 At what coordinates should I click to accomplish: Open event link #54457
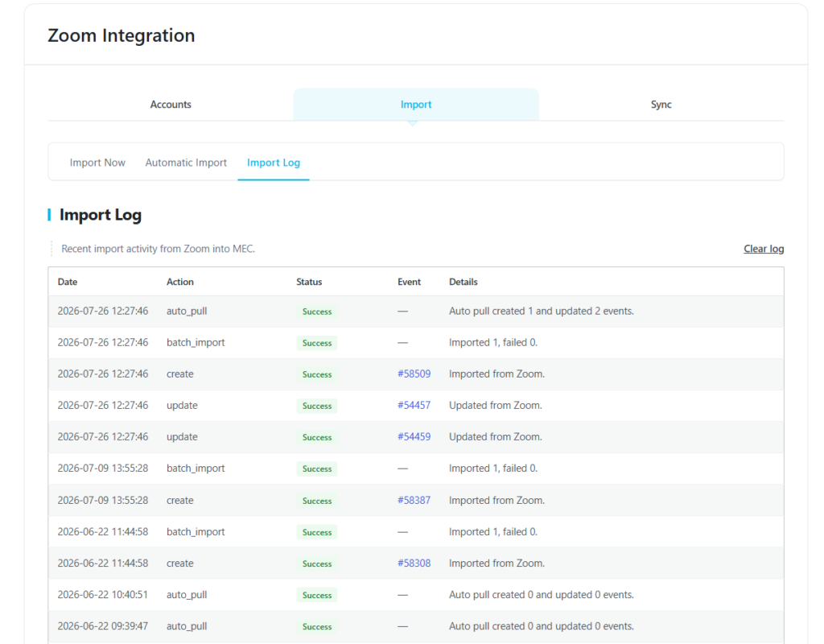pos(414,406)
